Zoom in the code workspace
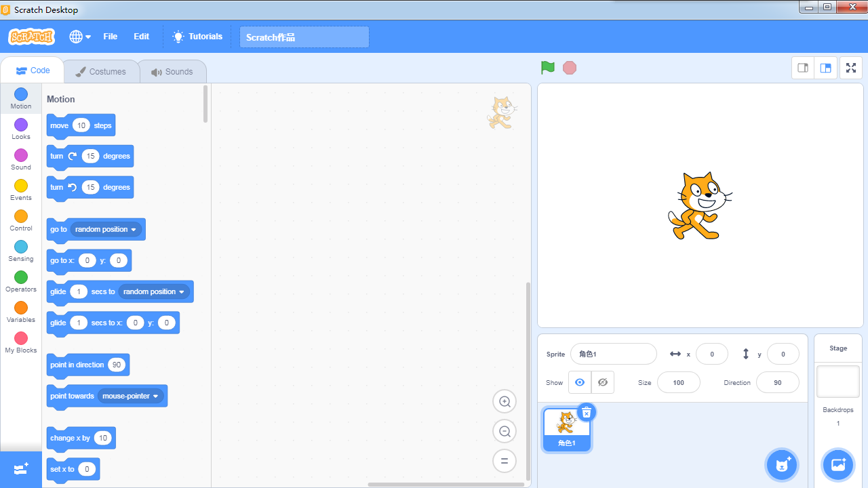Viewport: 868px width, 488px height. [505, 401]
